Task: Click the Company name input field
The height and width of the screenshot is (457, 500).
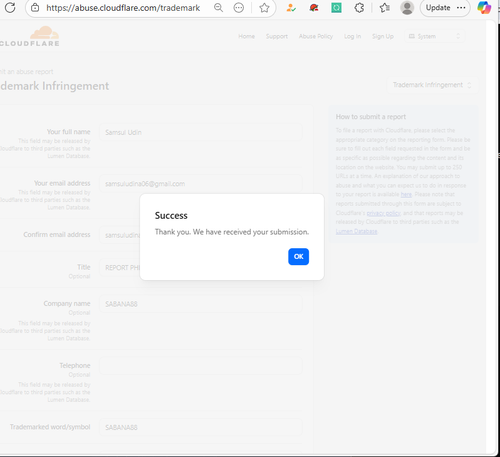Action: pyautogui.click(x=201, y=304)
